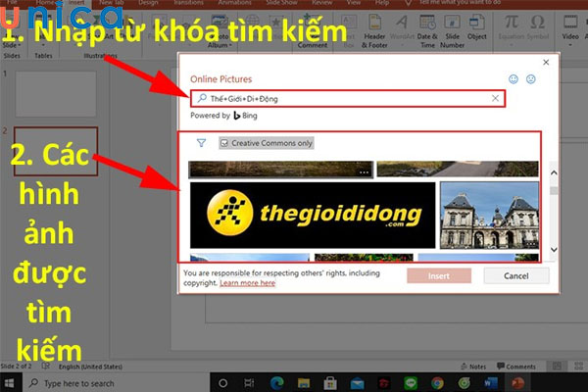Click the Comment ribbon button
Image resolution: width=588 pixels, height=392 pixels.
point(313,31)
